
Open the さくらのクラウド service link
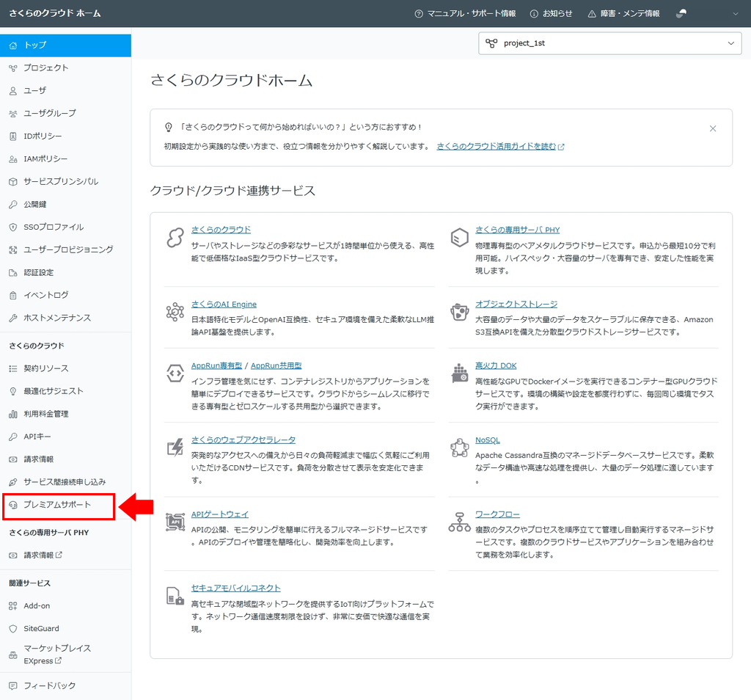point(221,230)
